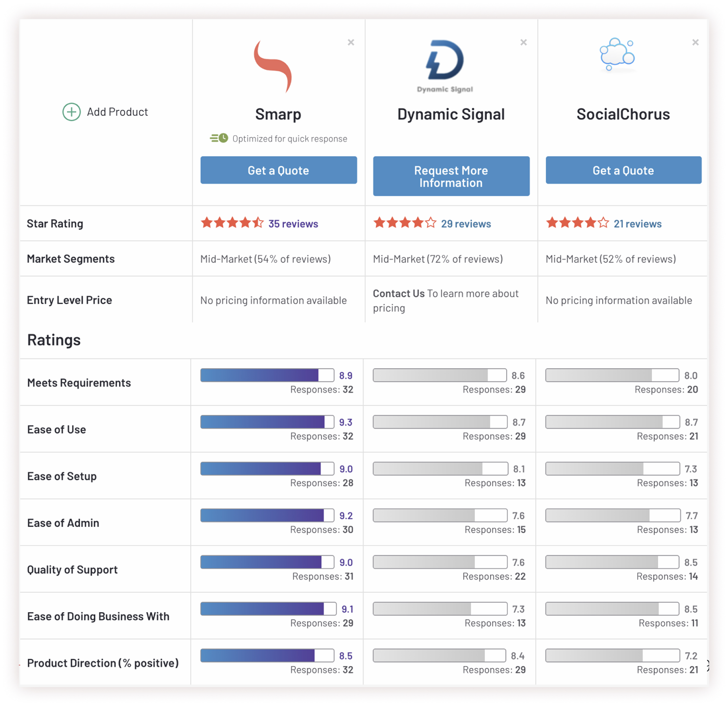The width and height of the screenshot is (728, 706).
Task: Click SocialChorus's Ease of Doing Business bar
Action: click(613, 609)
